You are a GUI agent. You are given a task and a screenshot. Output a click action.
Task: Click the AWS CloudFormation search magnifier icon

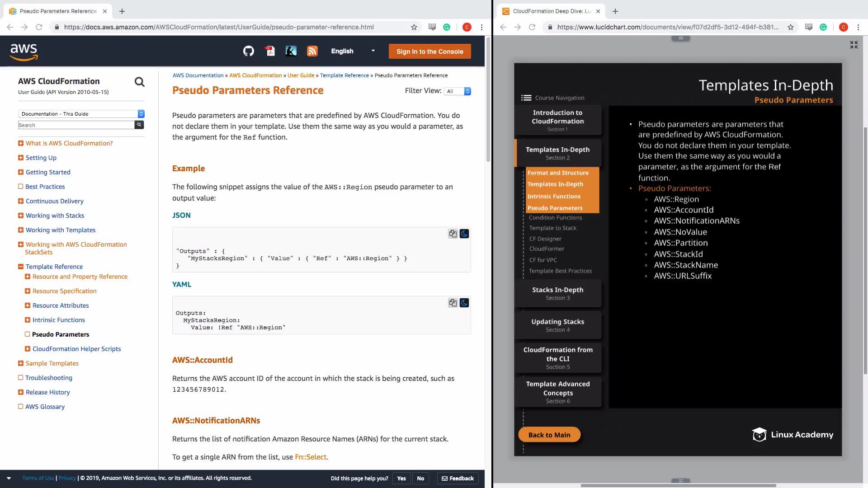pos(140,82)
